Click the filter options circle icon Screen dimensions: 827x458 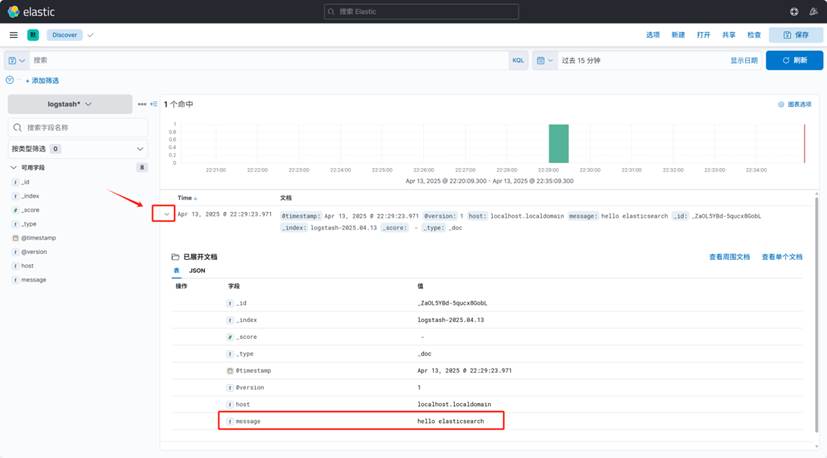click(9, 80)
